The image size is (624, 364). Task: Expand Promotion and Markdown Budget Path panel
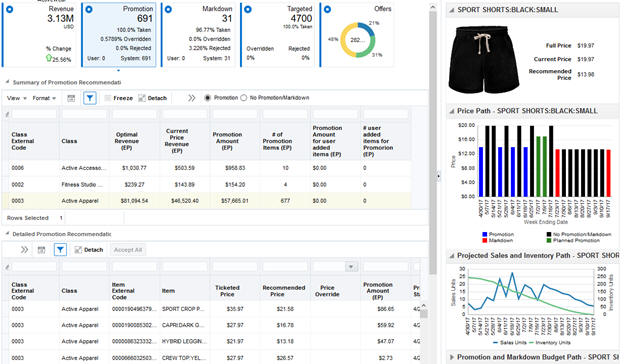(452, 357)
